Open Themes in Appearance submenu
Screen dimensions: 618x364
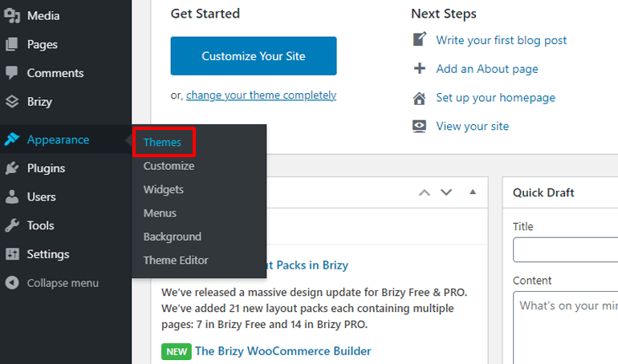[x=163, y=143]
